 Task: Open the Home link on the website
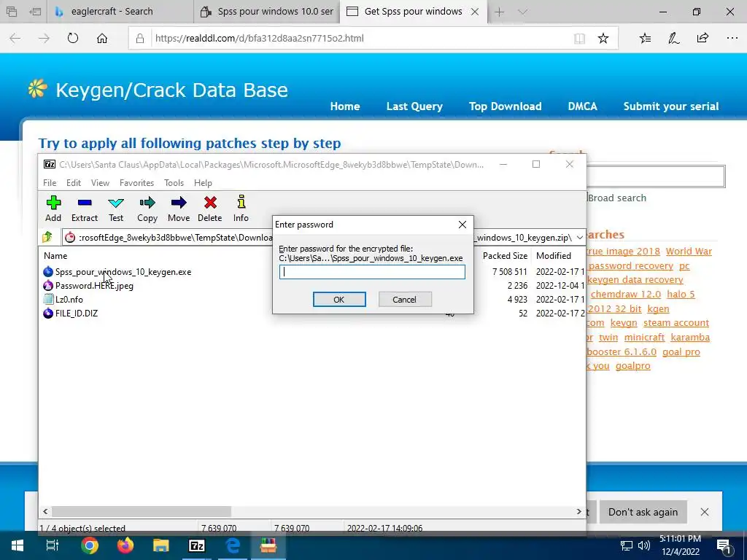(x=345, y=106)
